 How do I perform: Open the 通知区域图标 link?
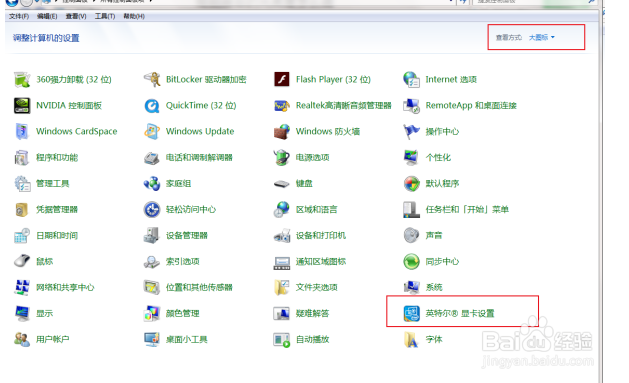point(321,261)
